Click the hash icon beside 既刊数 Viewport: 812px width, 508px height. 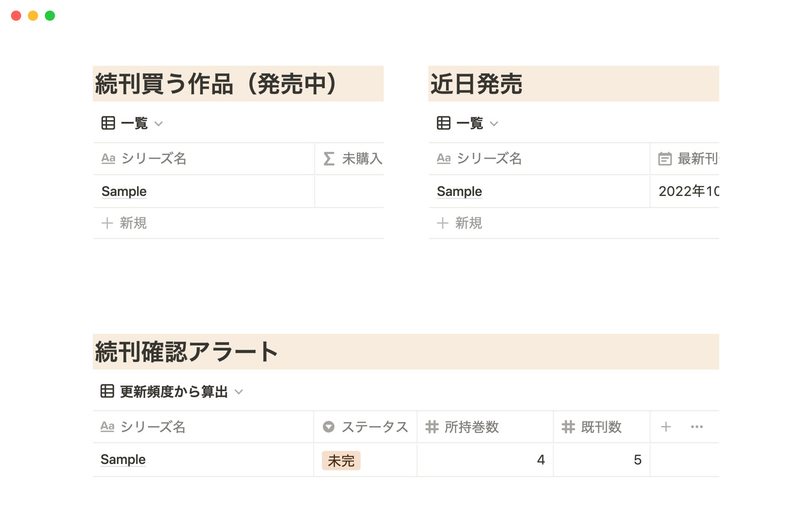click(x=568, y=427)
